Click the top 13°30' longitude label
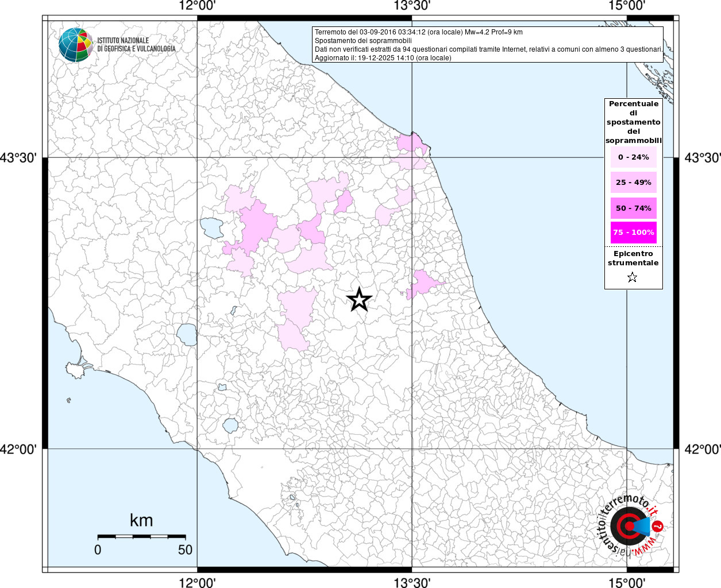This screenshot has height=588, width=721. tap(412, 6)
